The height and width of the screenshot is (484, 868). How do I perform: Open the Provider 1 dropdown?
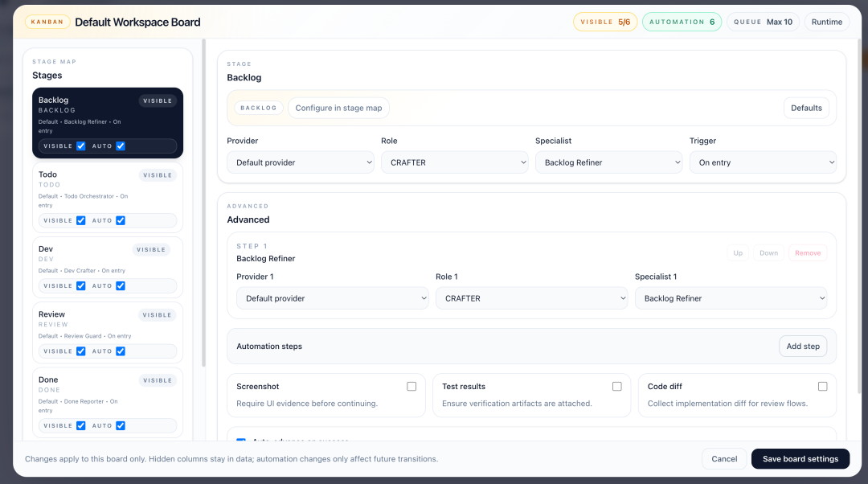click(333, 298)
